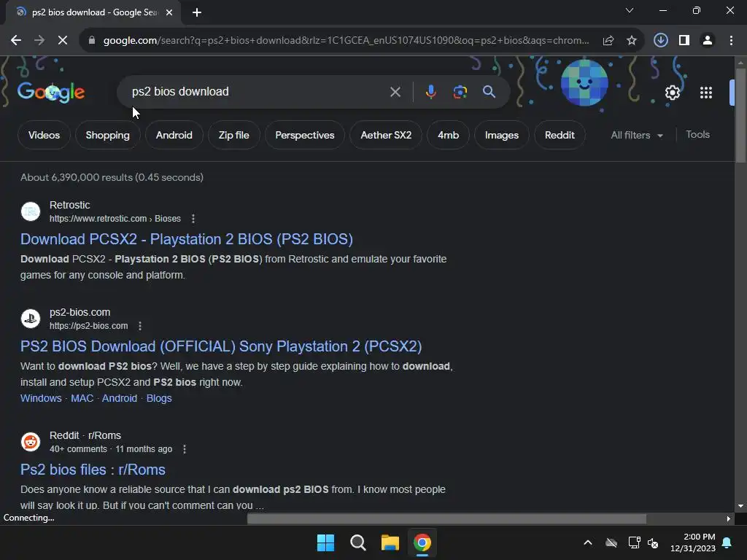Image resolution: width=747 pixels, height=560 pixels.
Task: Share this page icon
Action: pyautogui.click(x=608, y=41)
